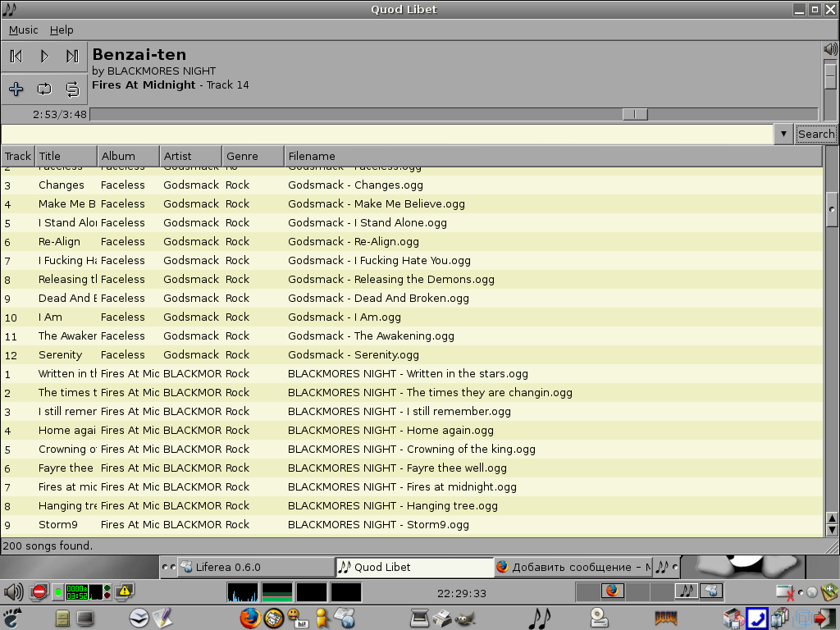Click the plus add-music icon
The image size is (840, 630).
16,89
